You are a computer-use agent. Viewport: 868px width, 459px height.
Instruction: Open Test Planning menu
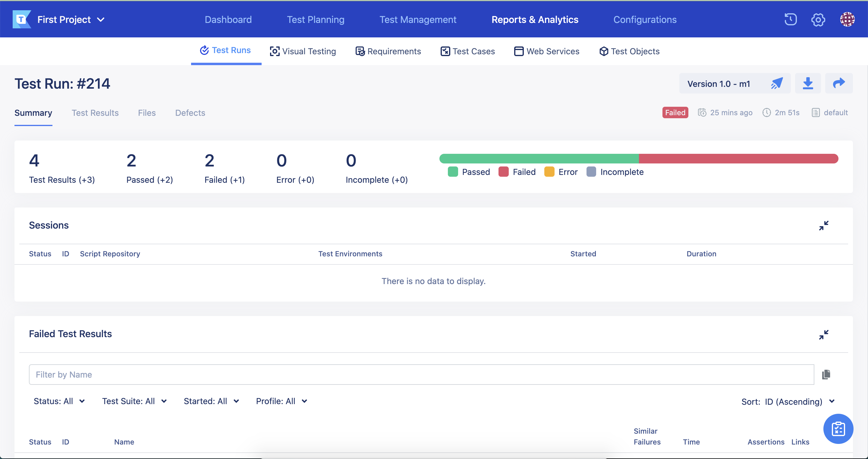point(315,20)
